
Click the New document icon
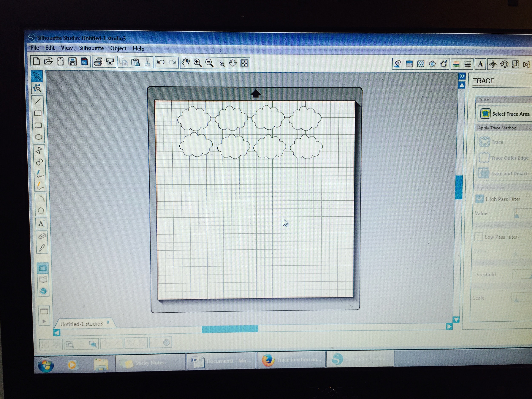point(36,61)
